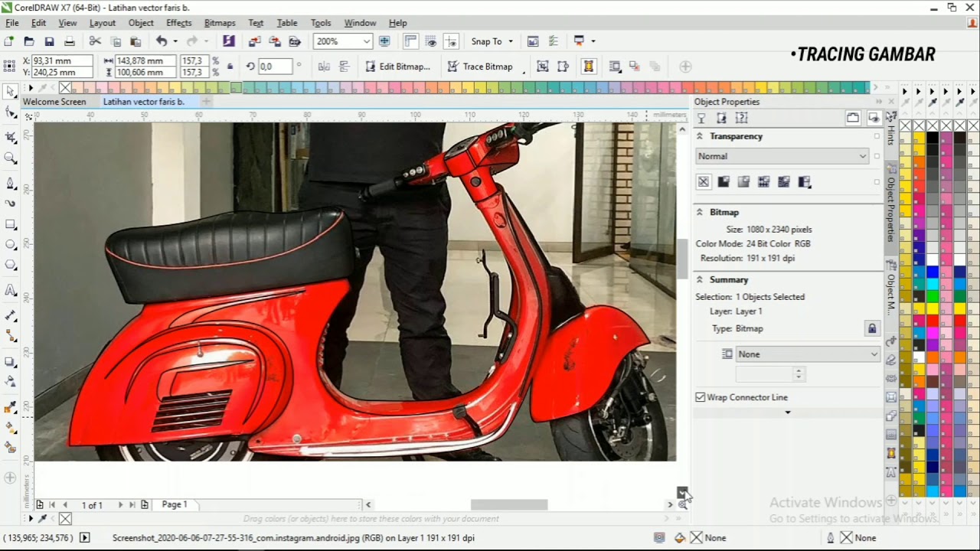980x551 pixels.
Task: Click the Save icon in toolbar
Action: pyautogui.click(x=49, y=41)
